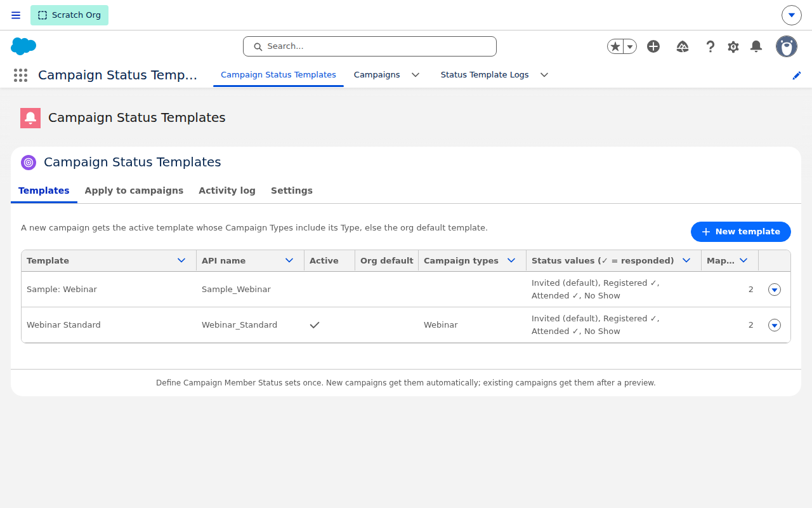
Task: Go to the Campaigns nav tab
Action: click(x=377, y=75)
